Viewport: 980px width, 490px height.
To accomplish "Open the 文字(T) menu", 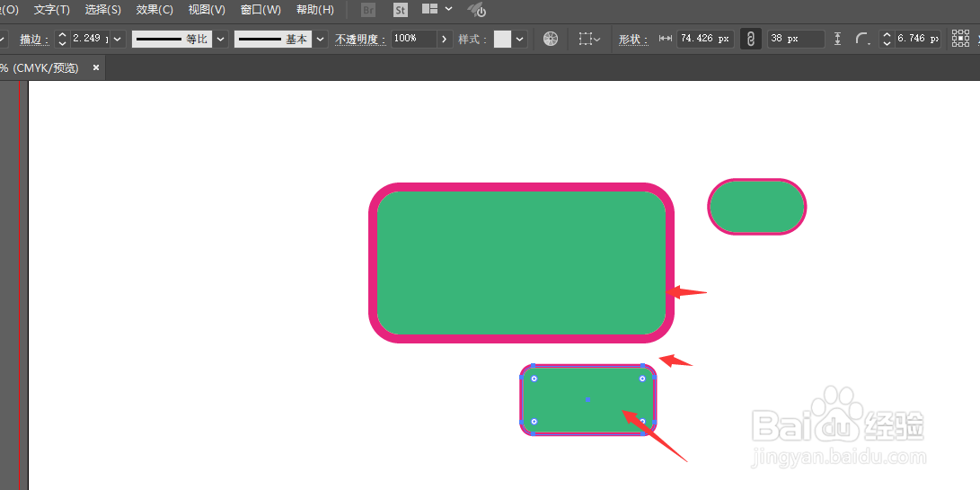I will (52, 10).
